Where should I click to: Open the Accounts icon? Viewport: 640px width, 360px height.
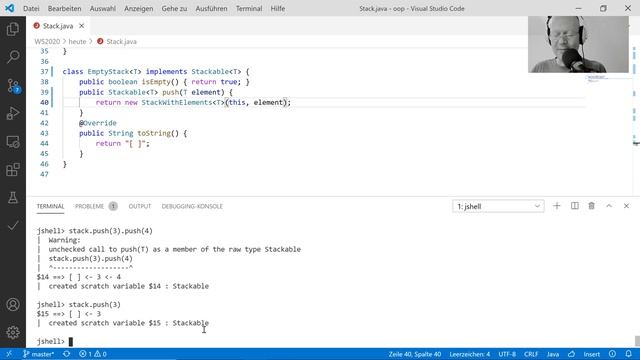(x=13, y=304)
